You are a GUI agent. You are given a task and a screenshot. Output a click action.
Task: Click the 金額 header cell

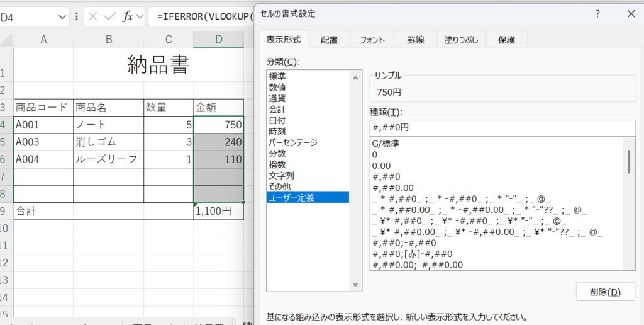[x=218, y=108]
